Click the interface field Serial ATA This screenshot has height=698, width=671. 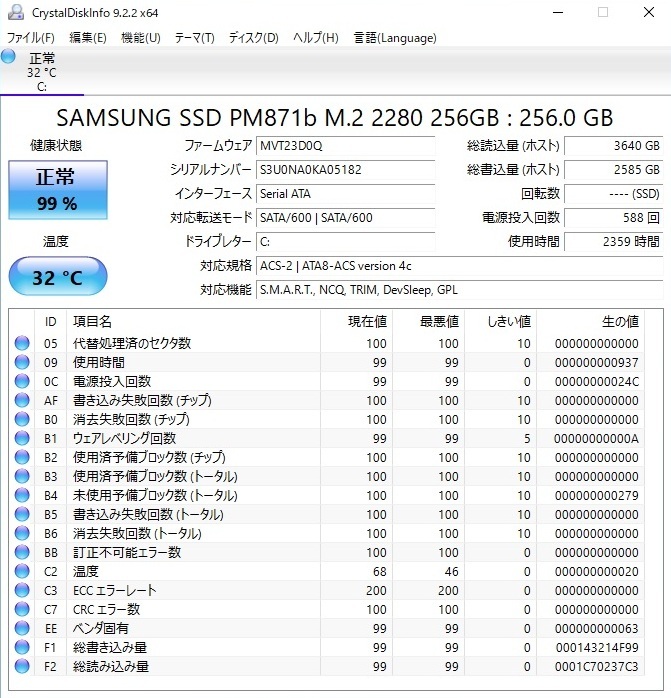[x=346, y=194]
